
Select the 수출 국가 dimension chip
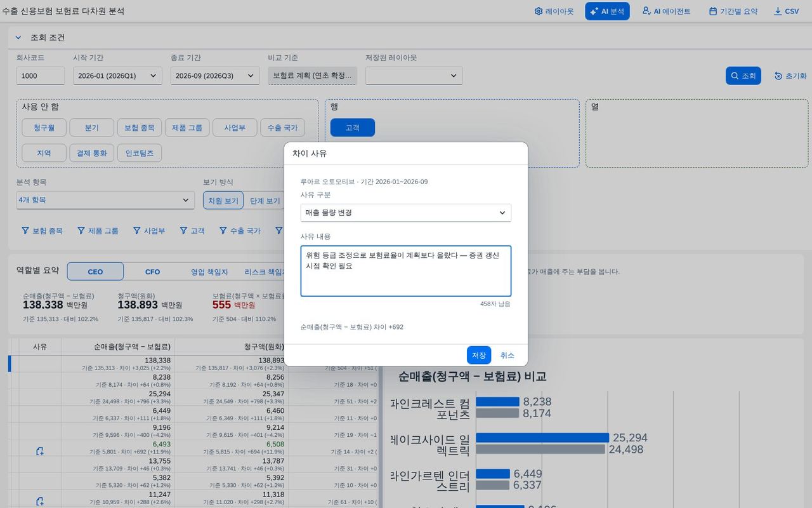tap(282, 128)
